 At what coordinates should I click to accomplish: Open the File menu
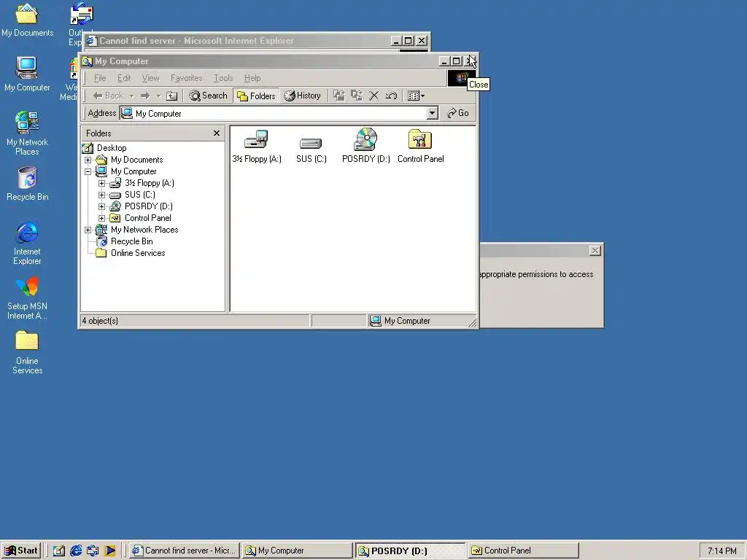coord(100,78)
